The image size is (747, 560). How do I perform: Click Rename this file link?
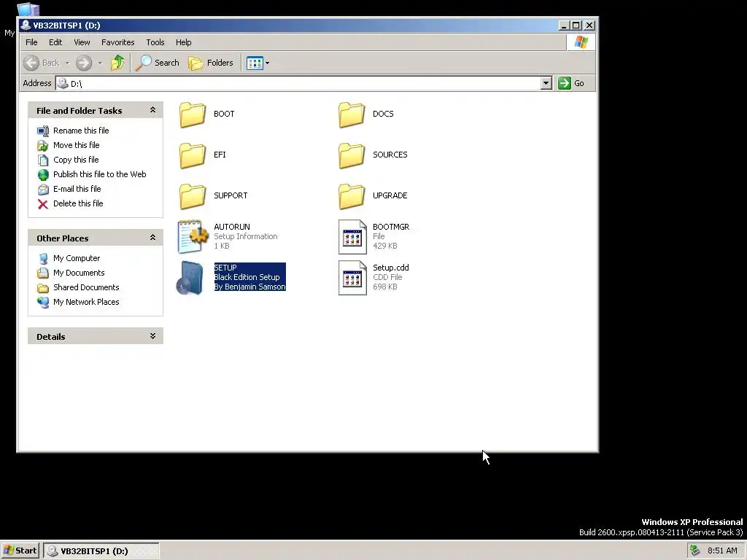coord(81,131)
